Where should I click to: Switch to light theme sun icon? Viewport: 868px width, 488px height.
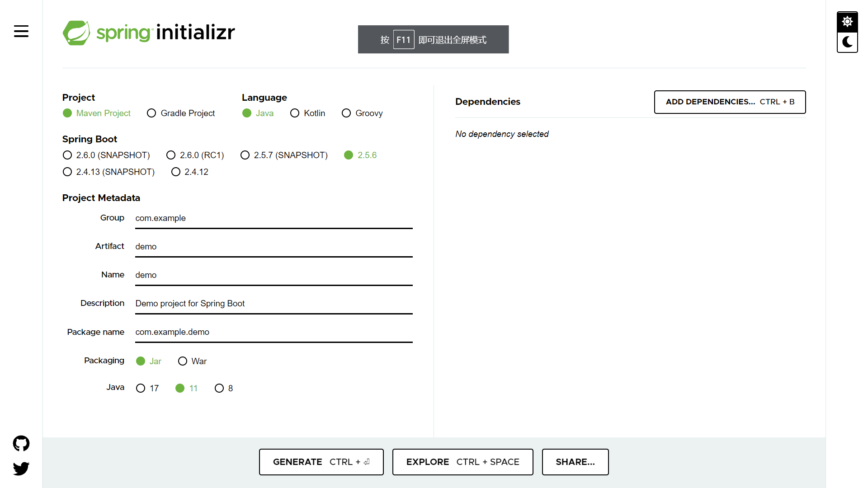847,22
